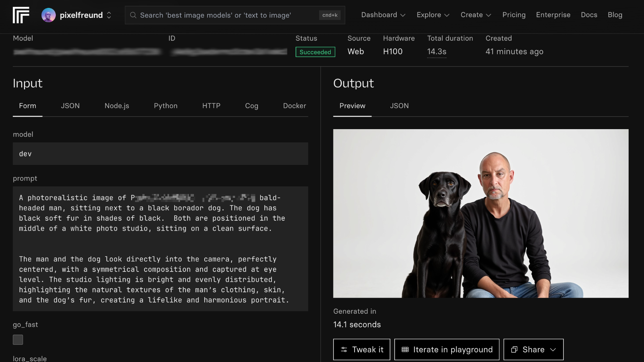Toggle the go_fast checkbox
Image resolution: width=644 pixels, height=362 pixels.
(18, 339)
